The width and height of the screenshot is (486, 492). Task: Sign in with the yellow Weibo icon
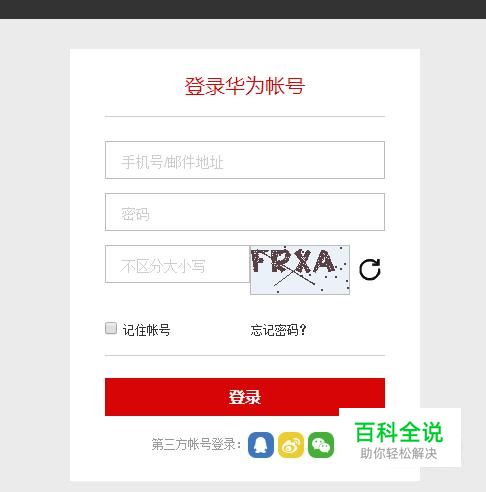click(x=291, y=445)
